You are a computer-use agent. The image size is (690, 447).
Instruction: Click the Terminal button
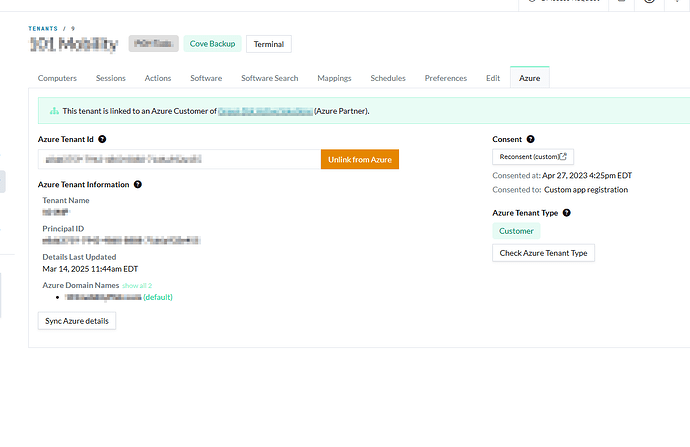point(269,44)
